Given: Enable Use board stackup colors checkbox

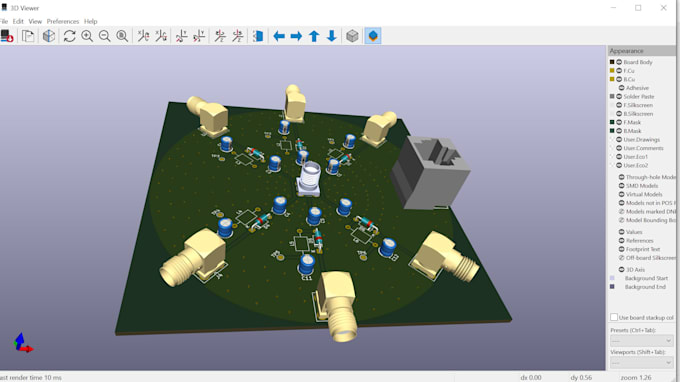Looking at the screenshot, I should coord(614,317).
